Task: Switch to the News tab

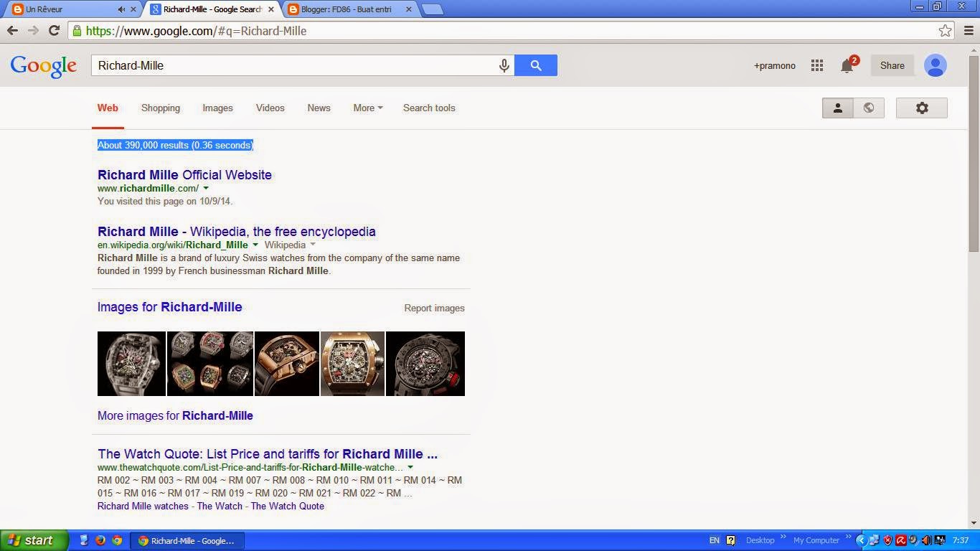Action: point(319,108)
